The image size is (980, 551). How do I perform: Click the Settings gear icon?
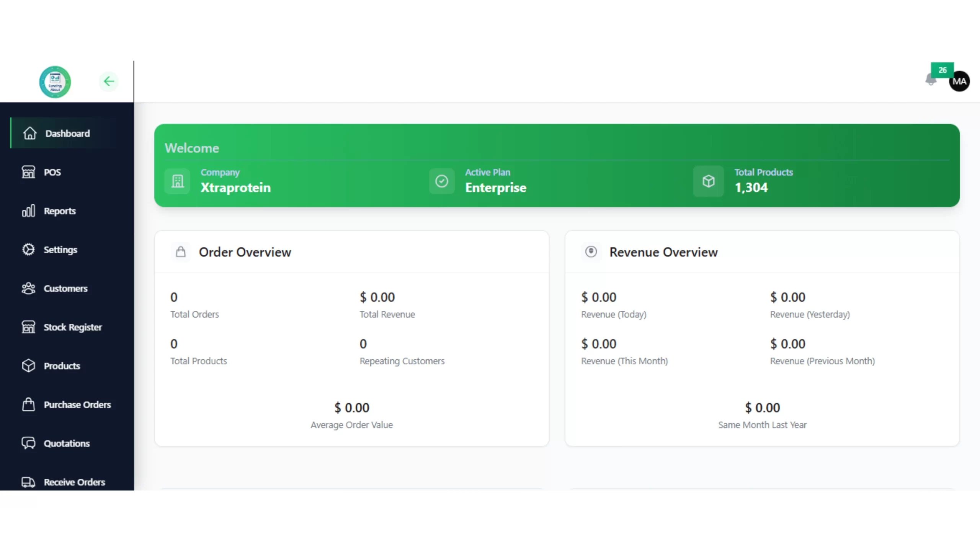click(28, 249)
